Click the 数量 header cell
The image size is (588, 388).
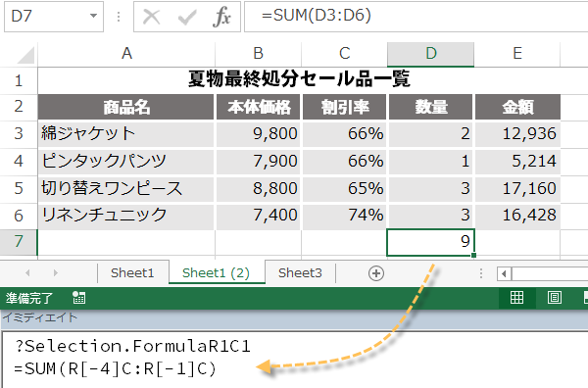pos(431,107)
